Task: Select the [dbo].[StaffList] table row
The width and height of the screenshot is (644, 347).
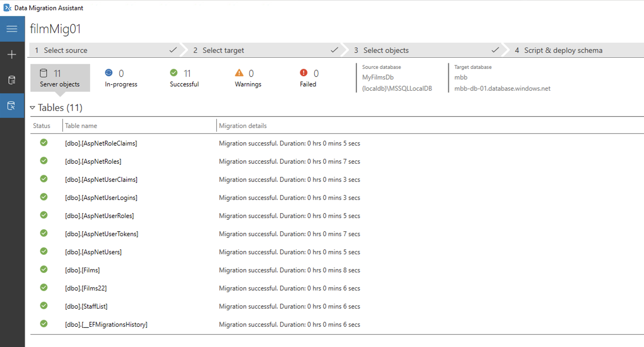Action: click(x=86, y=306)
